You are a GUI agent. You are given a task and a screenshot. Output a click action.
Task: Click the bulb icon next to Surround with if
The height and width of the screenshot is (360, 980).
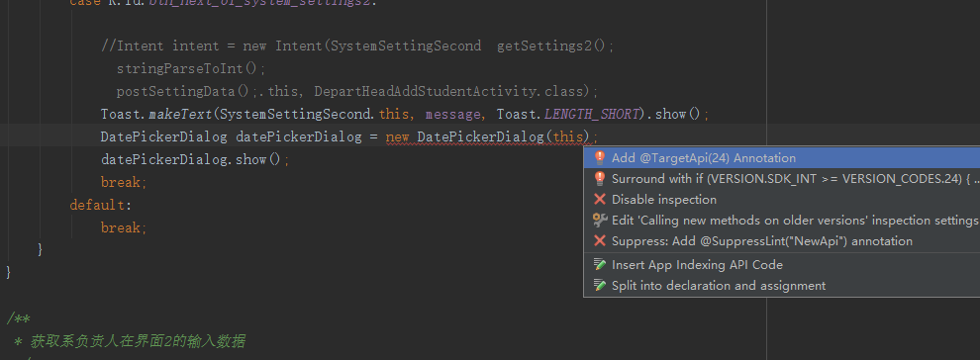(599, 178)
